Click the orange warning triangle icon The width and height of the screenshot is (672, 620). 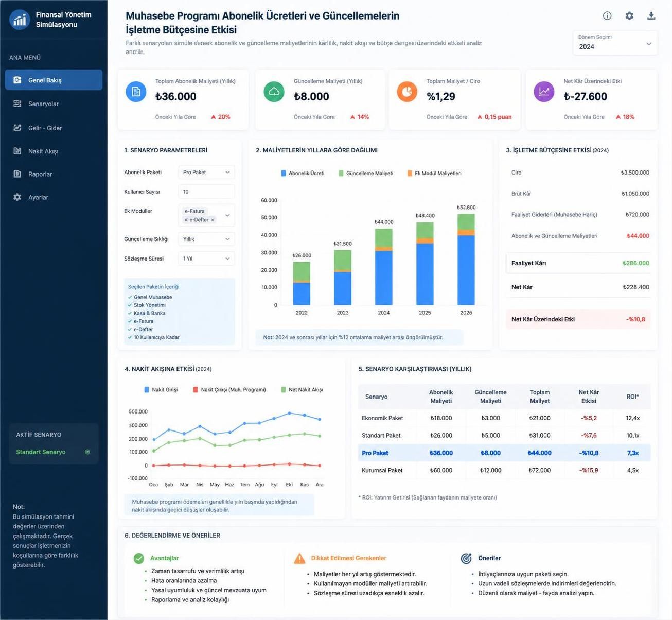point(299,558)
